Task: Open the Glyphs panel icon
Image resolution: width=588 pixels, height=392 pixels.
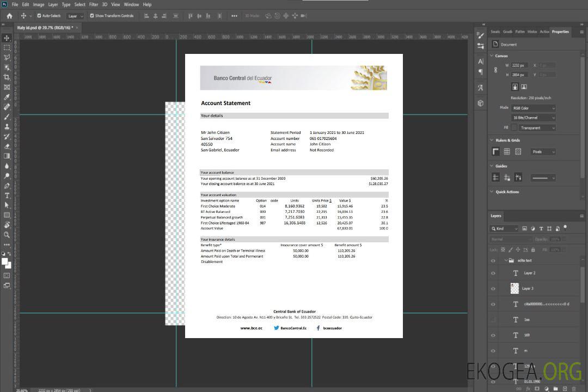Action: pos(480,88)
